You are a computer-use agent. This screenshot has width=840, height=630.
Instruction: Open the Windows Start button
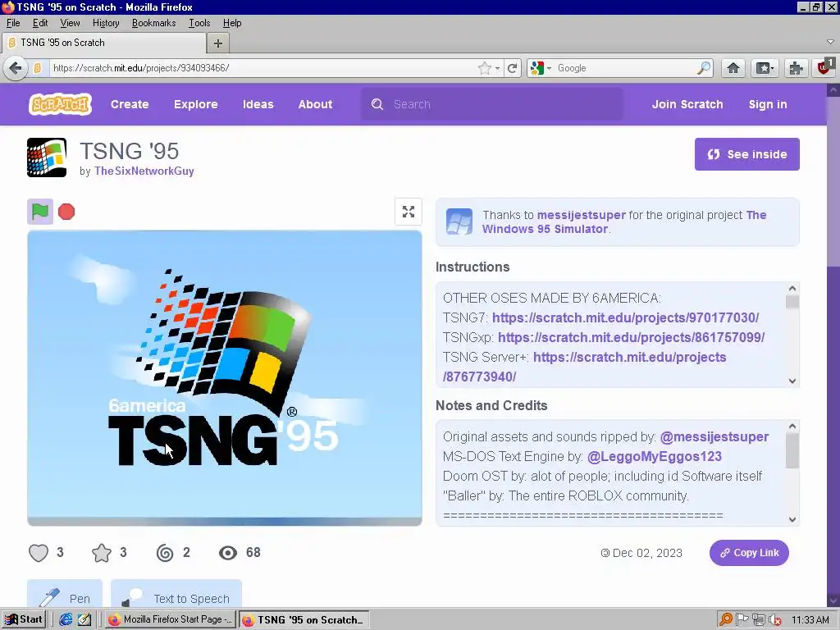pos(24,620)
